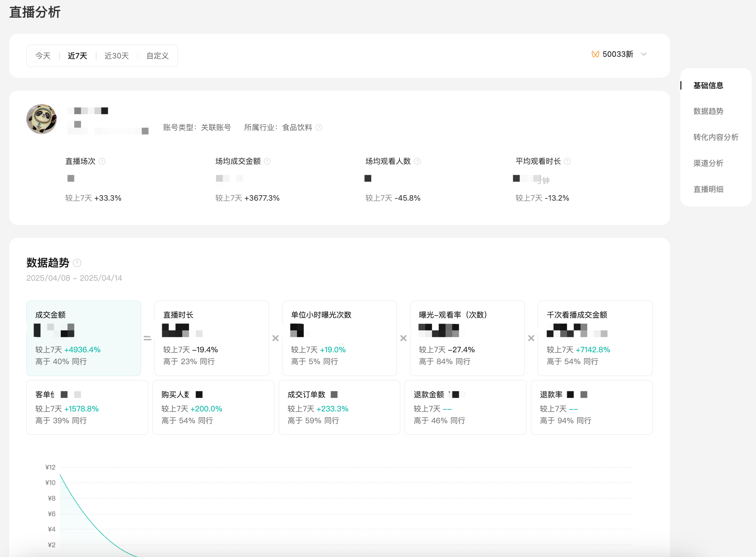Select the 千次看播成交金额 metric card

coord(595,338)
